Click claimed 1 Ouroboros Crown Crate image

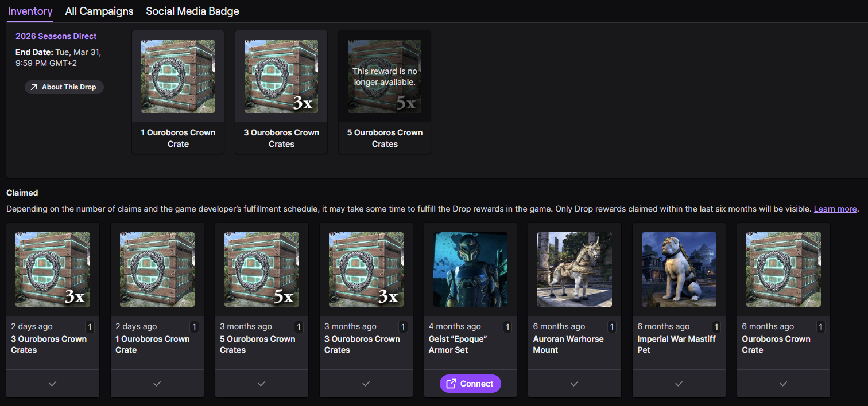point(157,270)
